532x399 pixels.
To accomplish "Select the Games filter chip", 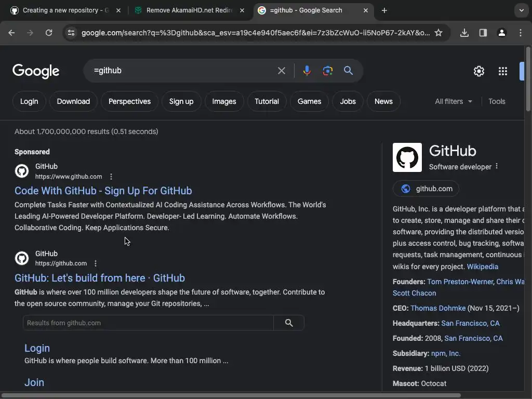I will [x=309, y=101].
